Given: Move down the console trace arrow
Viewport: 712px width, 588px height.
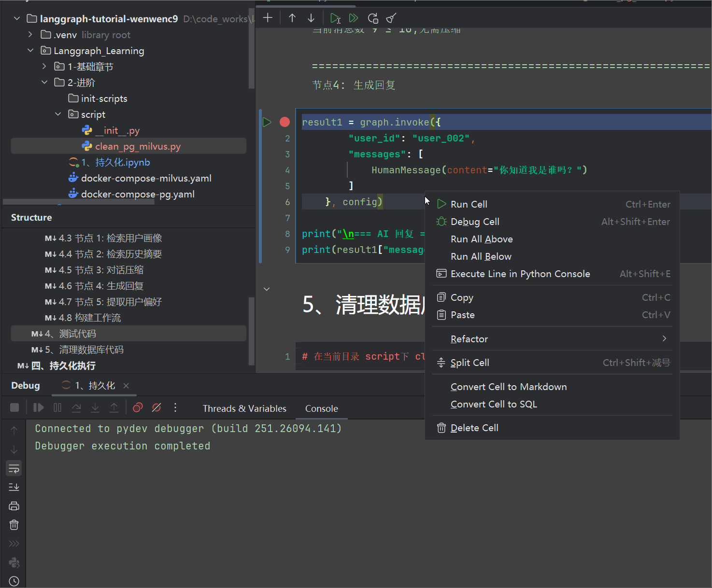Looking at the screenshot, I should (14, 449).
